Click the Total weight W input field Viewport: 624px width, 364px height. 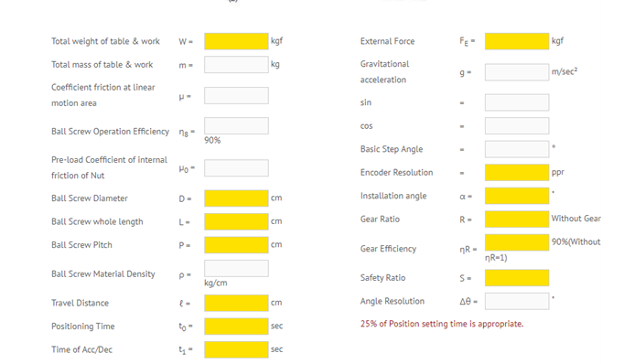(x=236, y=41)
